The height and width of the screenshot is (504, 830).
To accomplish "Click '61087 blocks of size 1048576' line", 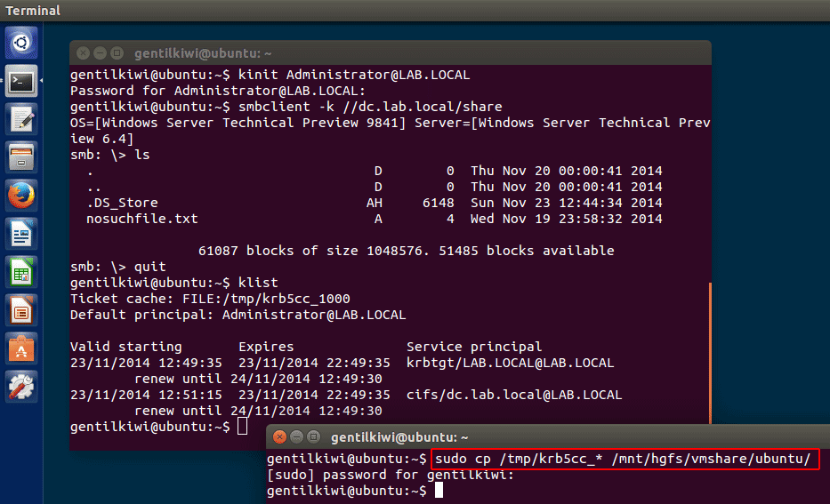I will tap(406, 251).
